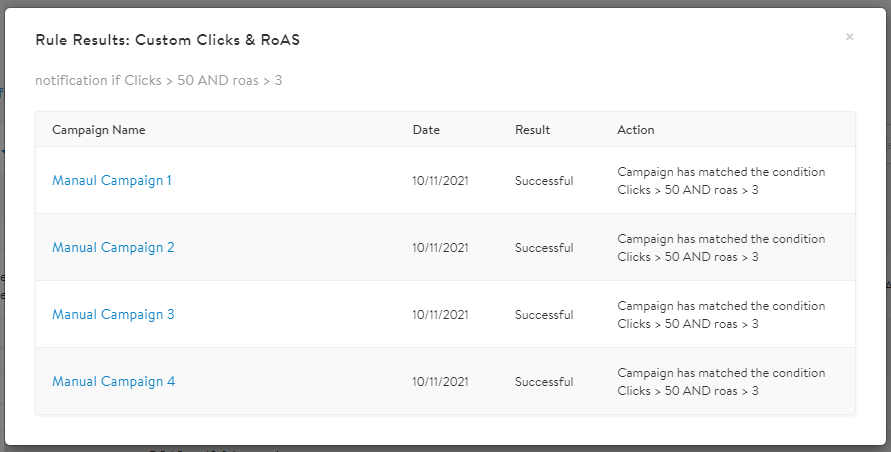Image resolution: width=891 pixels, height=452 pixels.
Task: Click the action text for Manual Campaign 4
Action: (721, 382)
